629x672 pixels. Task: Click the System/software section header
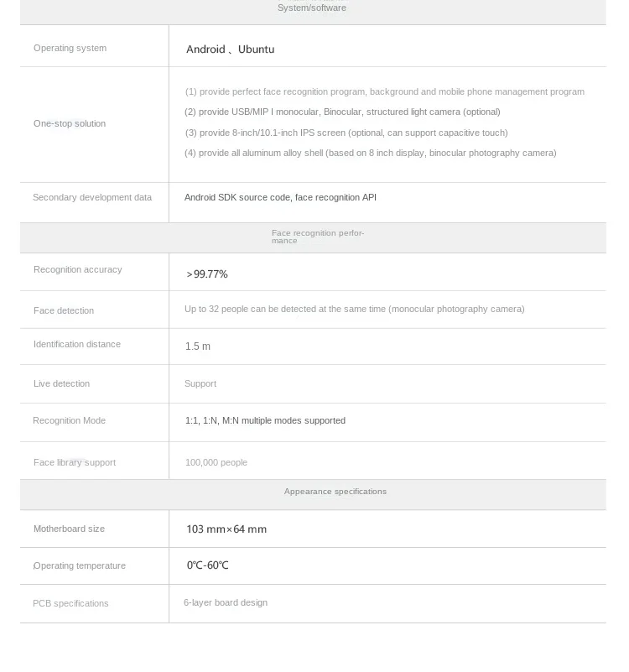(x=312, y=8)
